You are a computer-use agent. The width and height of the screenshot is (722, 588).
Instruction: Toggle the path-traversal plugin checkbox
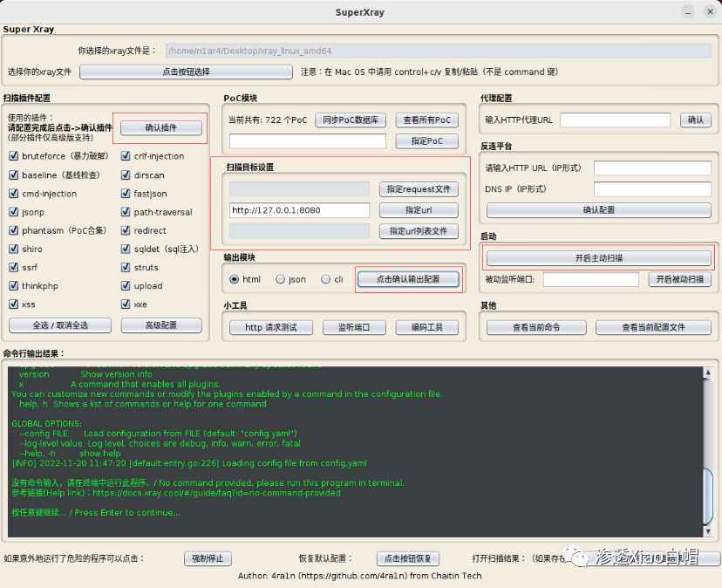[126, 212]
